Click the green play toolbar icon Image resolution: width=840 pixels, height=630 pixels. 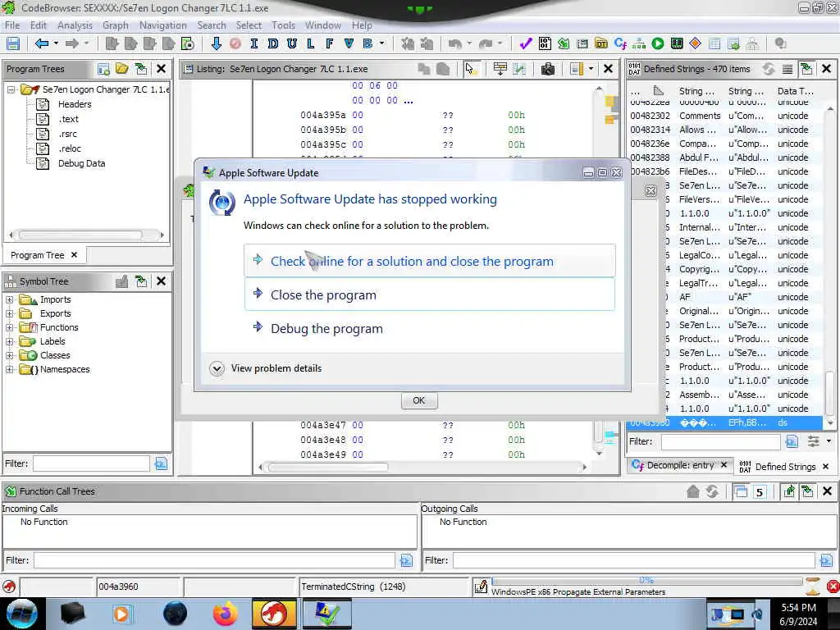pyautogui.click(x=658, y=43)
